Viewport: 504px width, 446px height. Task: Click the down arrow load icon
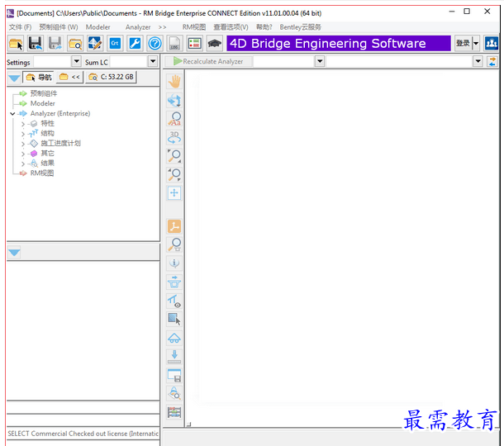[174, 356]
